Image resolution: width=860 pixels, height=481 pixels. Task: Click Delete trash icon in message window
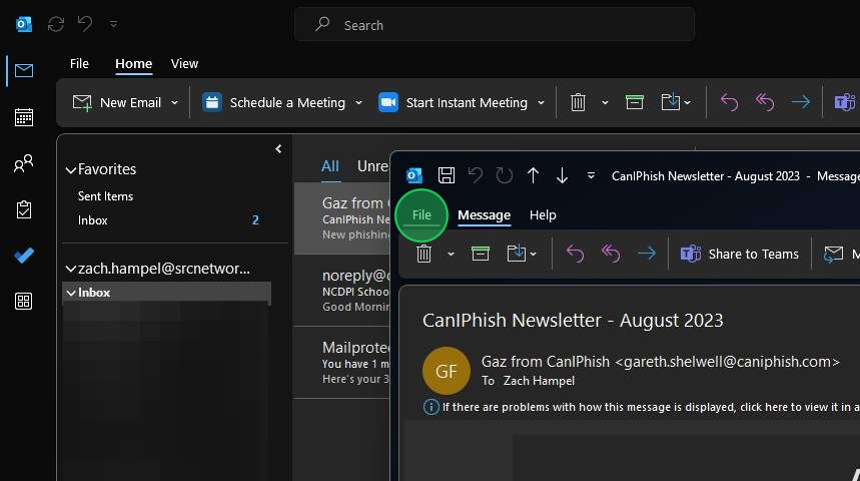coord(424,254)
